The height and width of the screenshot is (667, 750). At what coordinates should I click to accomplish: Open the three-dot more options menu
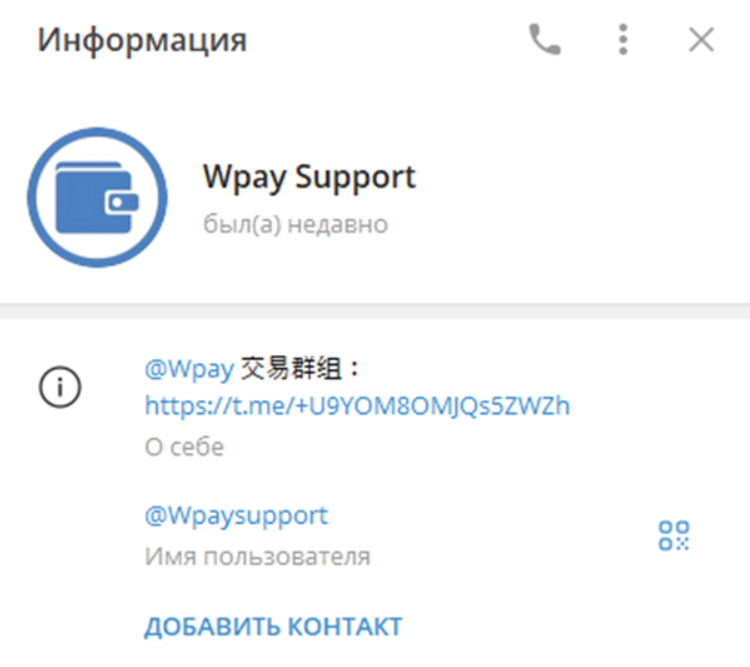tap(623, 39)
